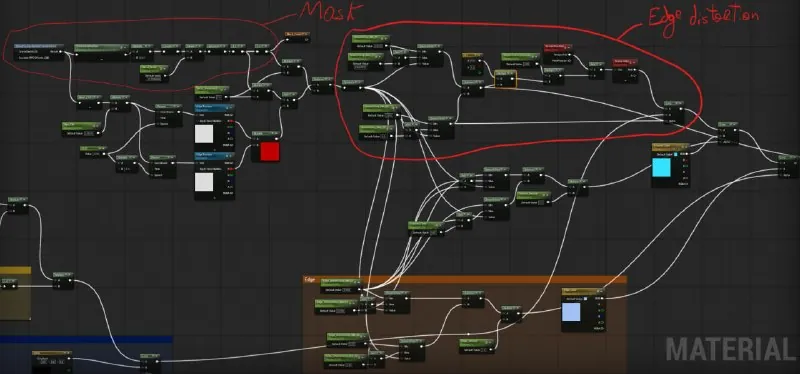
Task: Select the upper blue-header texture sample white preview
Action: coord(204,134)
